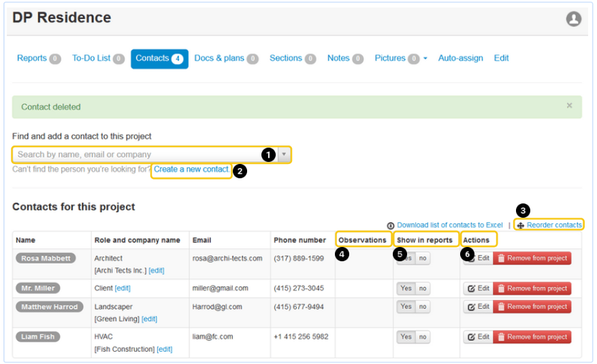597x364 pixels.
Task: Click phone number (415) 273-3045
Action: point(299,288)
